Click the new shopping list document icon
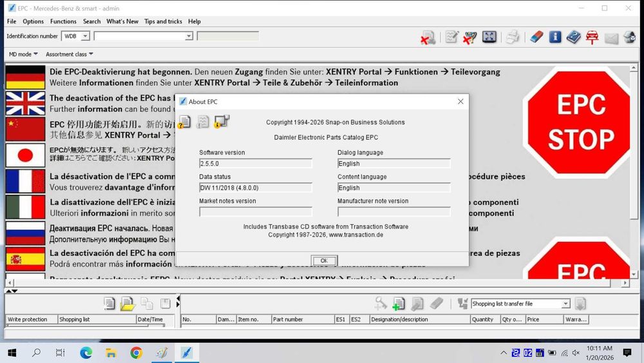The image size is (644, 363). pyautogui.click(x=109, y=304)
